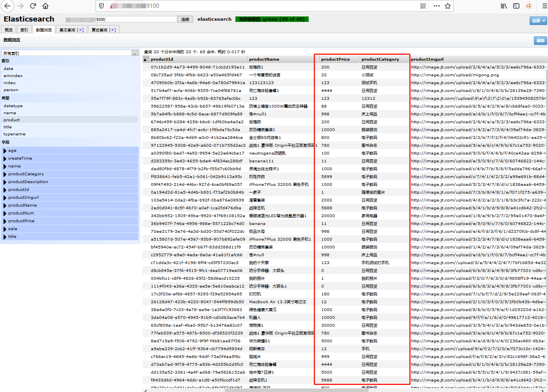The height and width of the screenshot is (392, 548).
Task: Click the shield tracking protection icon
Action: (x=101, y=6)
